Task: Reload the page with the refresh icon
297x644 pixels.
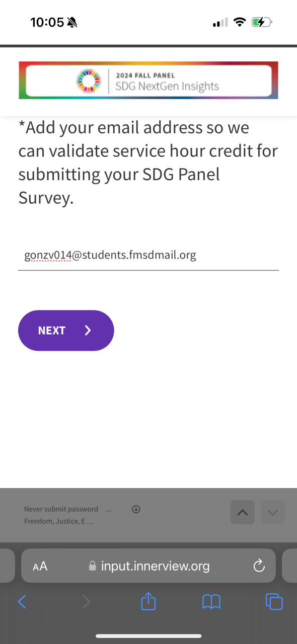Action: (259, 566)
